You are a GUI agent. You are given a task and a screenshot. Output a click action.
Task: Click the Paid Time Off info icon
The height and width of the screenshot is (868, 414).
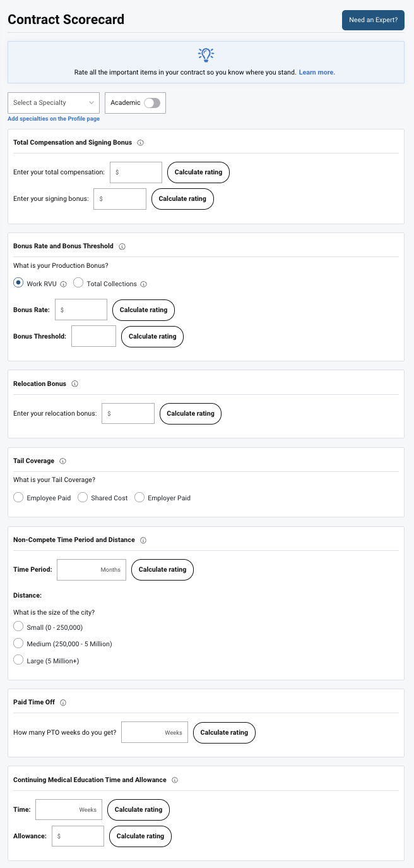point(63,702)
